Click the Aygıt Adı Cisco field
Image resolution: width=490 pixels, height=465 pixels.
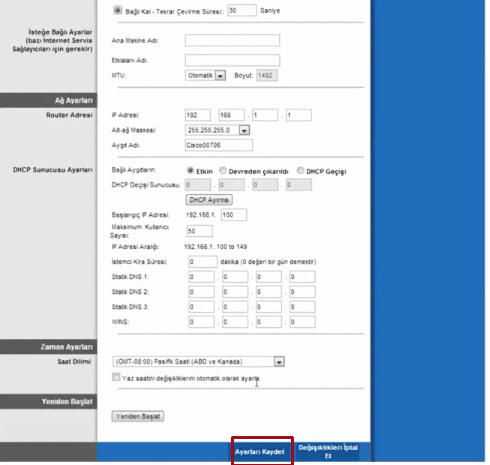[x=219, y=145]
